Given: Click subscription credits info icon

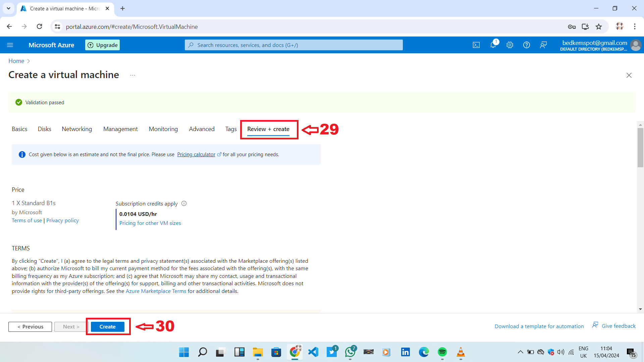Looking at the screenshot, I should click(x=184, y=203).
